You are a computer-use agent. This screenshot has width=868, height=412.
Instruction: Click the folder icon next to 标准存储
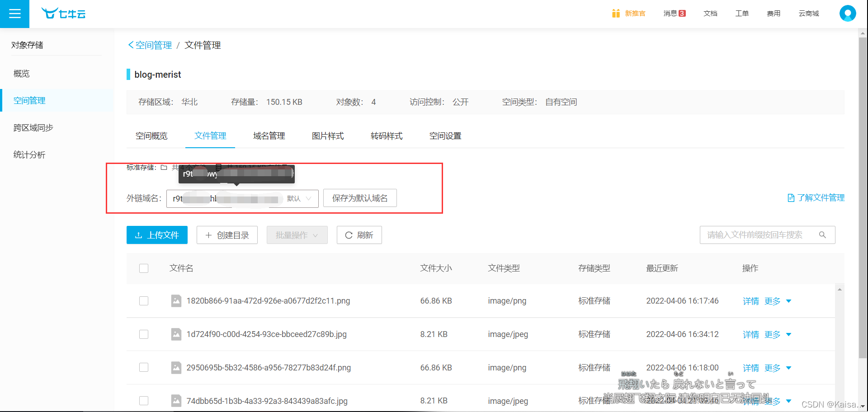[x=164, y=167]
